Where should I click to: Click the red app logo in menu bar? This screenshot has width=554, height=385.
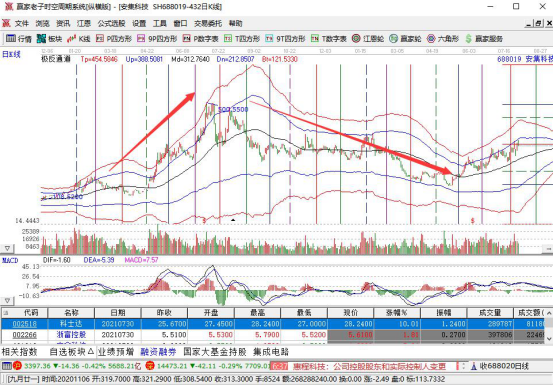click(6, 23)
